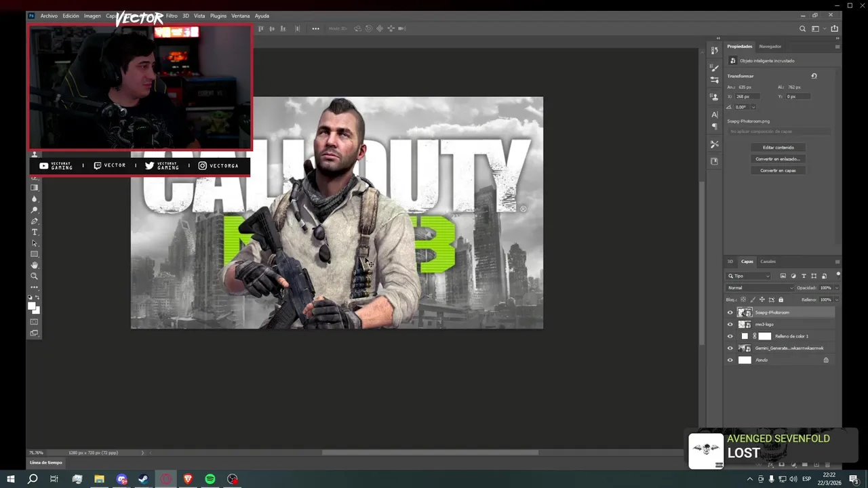Toggle lock all padlock icon
This screenshot has height=488, width=868.
point(781,300)
